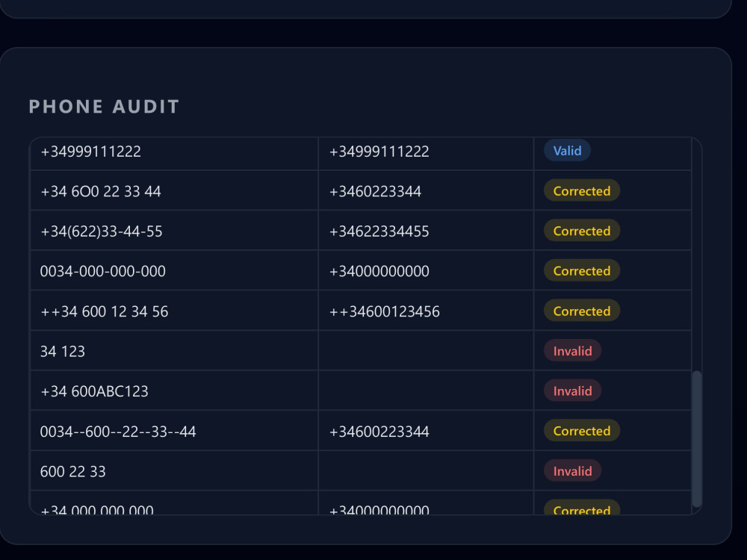The image size is (747, 560).
Task: Select the +3460223344 normalized cell
Action: click(426, 191)
